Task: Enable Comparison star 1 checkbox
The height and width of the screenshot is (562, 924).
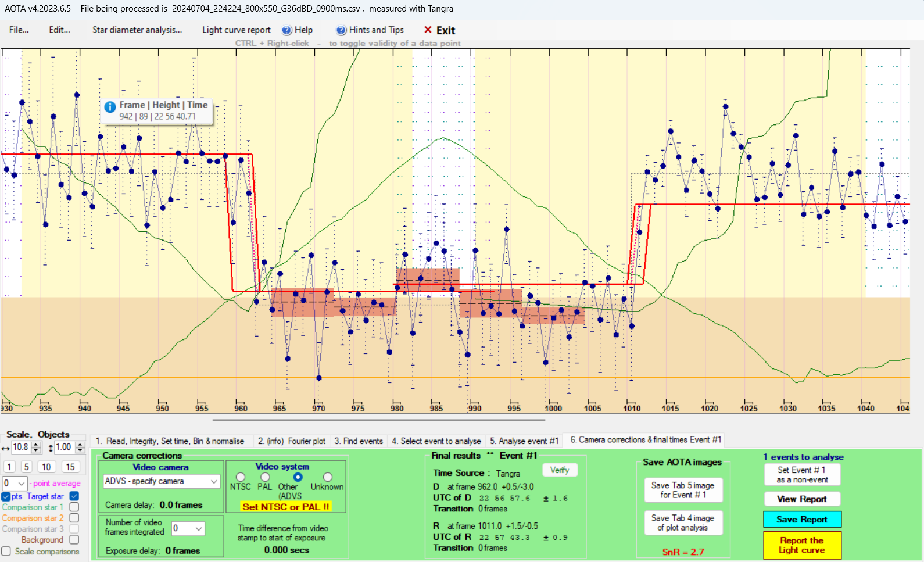Action: point(74,507)
